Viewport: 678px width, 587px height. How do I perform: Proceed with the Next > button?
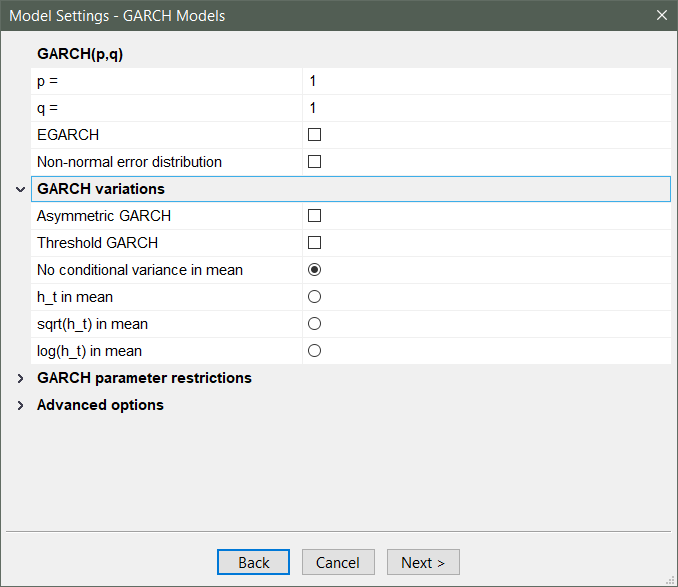pos(423,563)
